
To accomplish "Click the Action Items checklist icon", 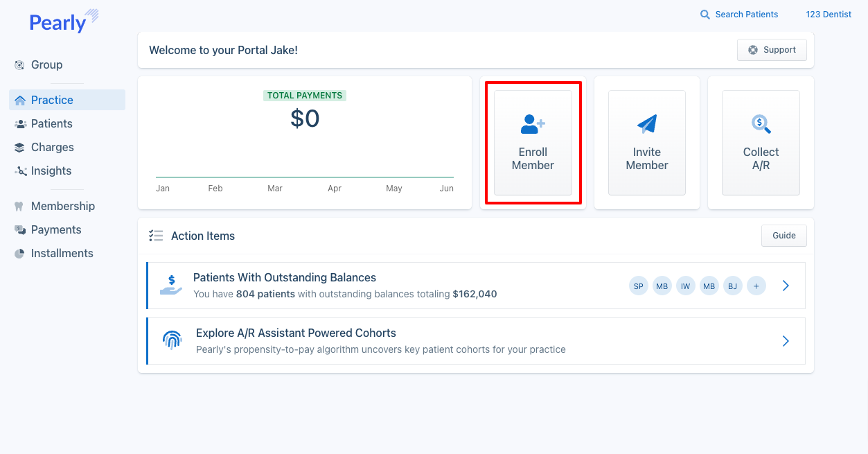I will click(156, 236).
